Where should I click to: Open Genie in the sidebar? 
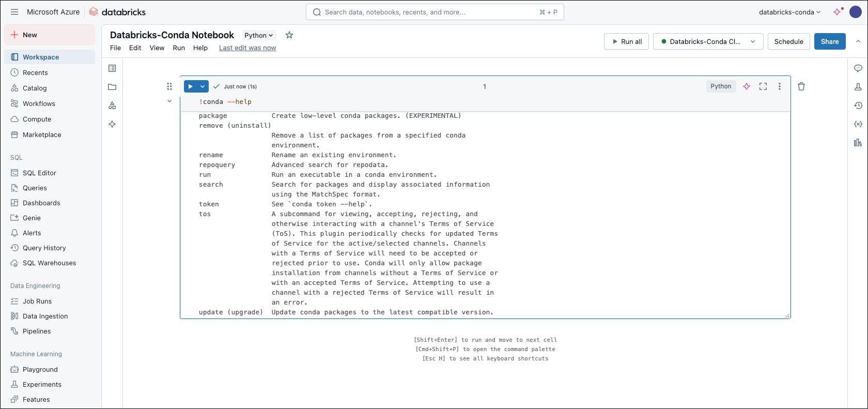pos(50,218)
